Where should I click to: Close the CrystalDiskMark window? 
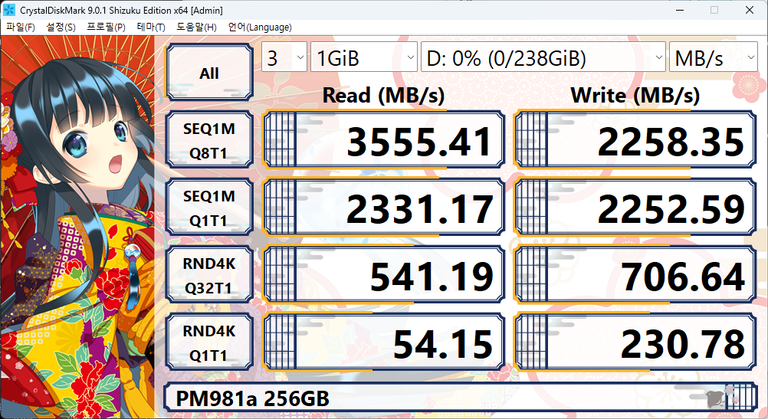point(749,10)
